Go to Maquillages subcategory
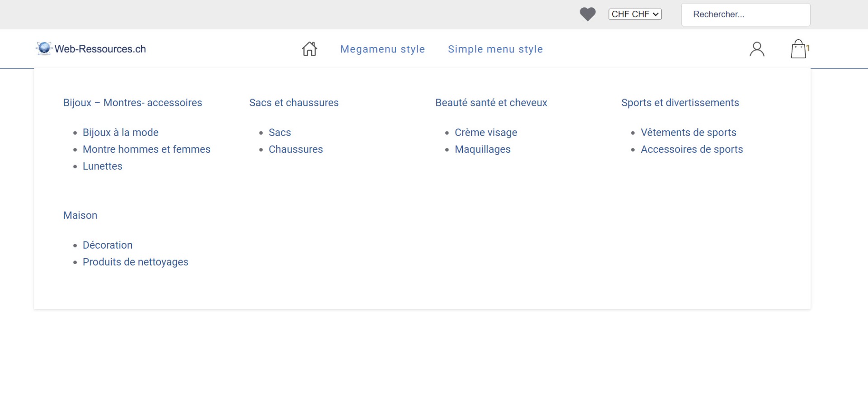This screenshot has width=868, height=398. tap(482, 149)
